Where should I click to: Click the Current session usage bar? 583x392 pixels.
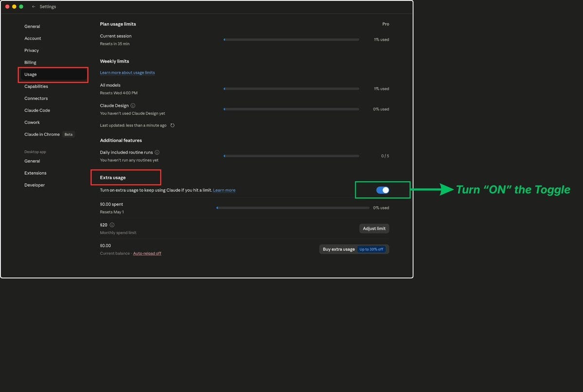[x=292, y=39]
